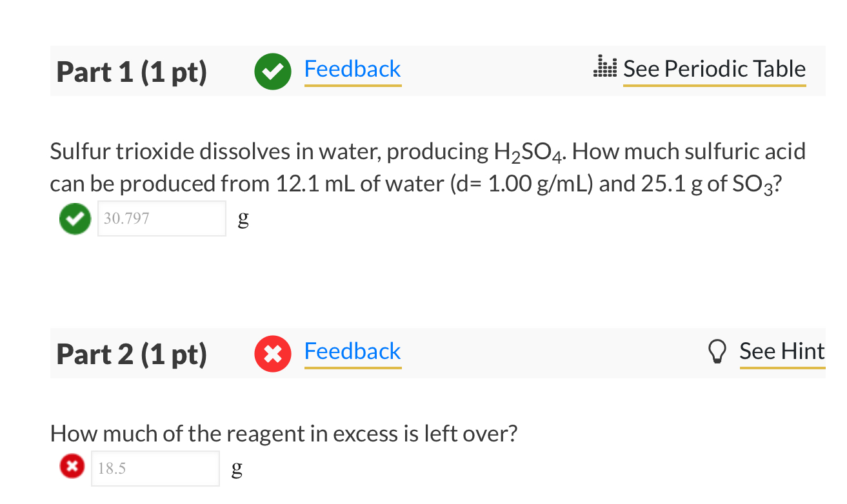The height and width of the screenshot is (504, 847).
Task: Open See Hint for Part 2
Action: click(x=782, y=351)
